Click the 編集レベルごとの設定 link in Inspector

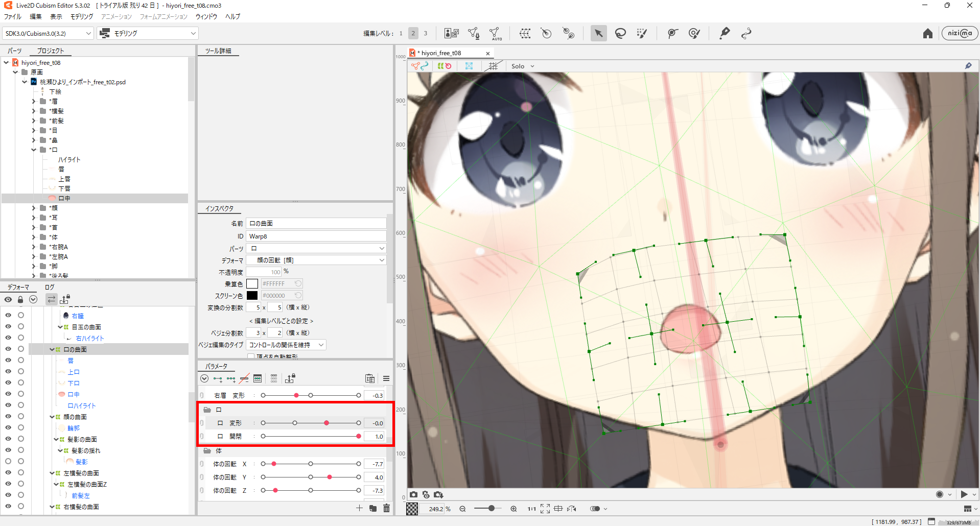click(x=282, y=321)
